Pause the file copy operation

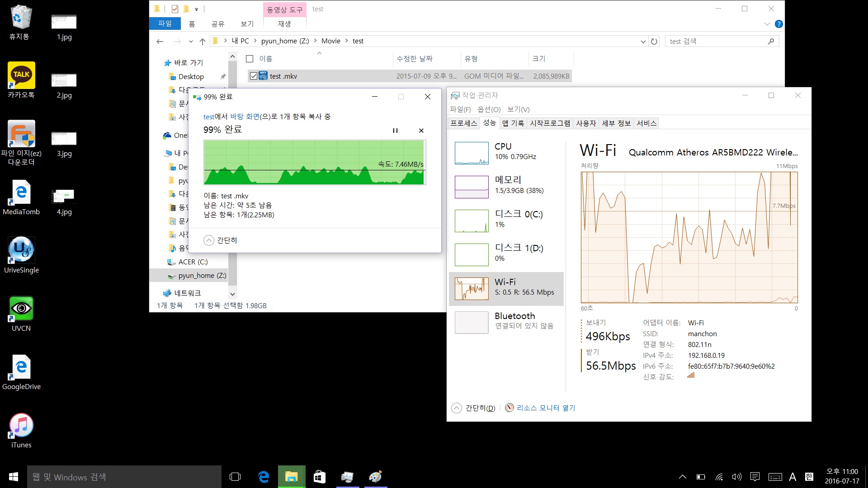click(395, 131)
